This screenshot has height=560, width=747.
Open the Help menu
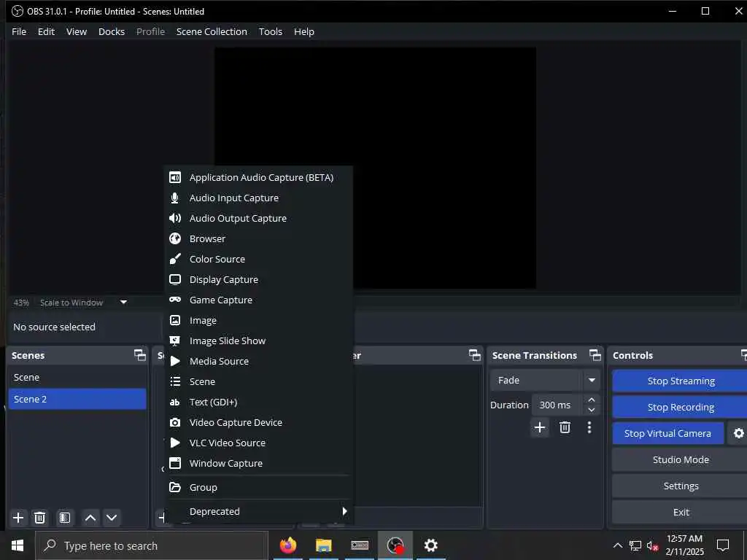tap(304, 31)
